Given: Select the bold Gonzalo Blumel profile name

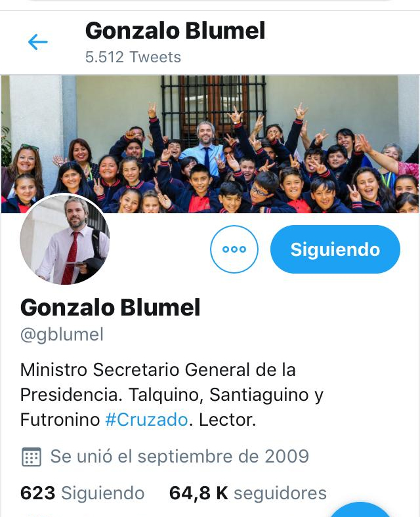Looking at the screenshot, I should click(110, 307).
